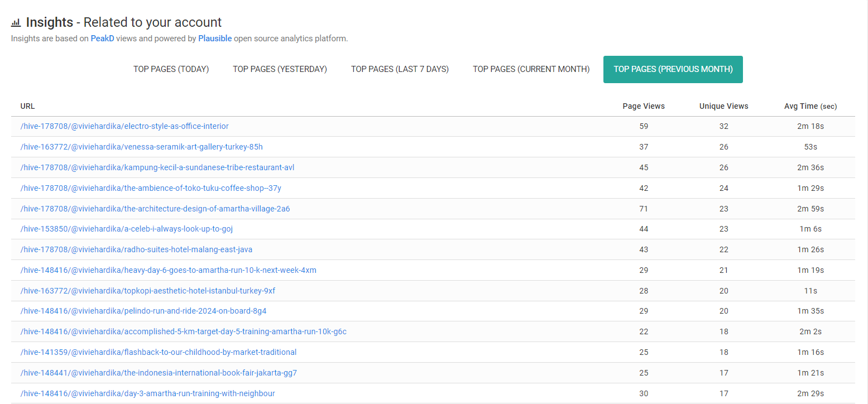Click average time 2m 36s

pos(811,167)
